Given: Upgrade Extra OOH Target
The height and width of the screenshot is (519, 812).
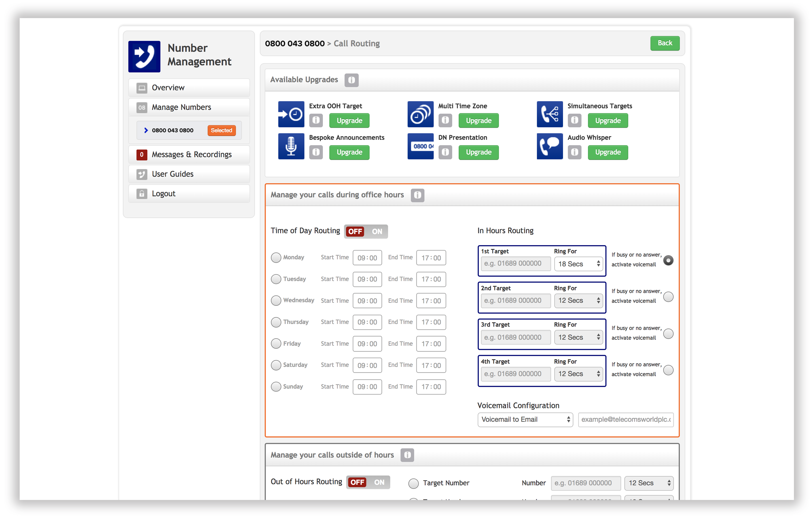Looking at the screenshot, I should pos(349,121).
